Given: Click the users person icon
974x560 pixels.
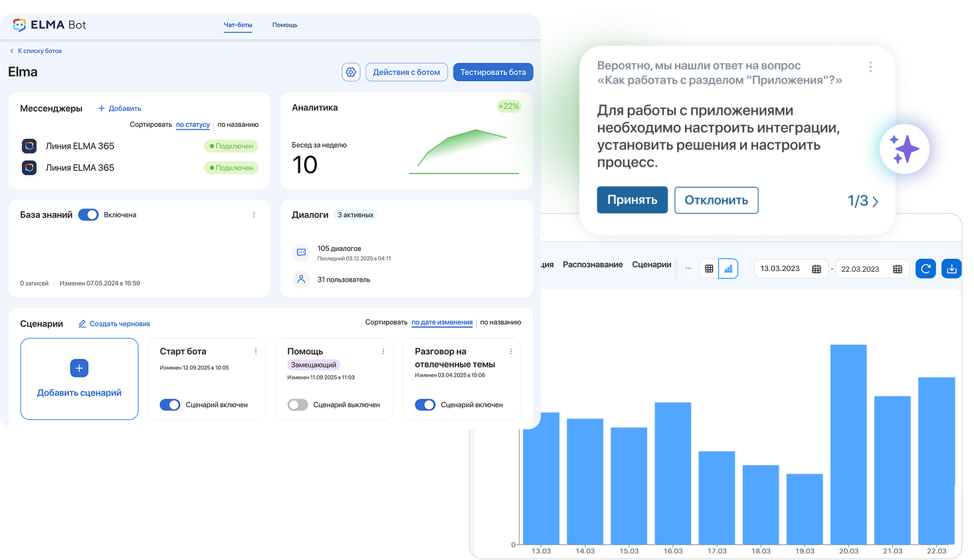Looking at the screenshot, I should pos(301,280).
